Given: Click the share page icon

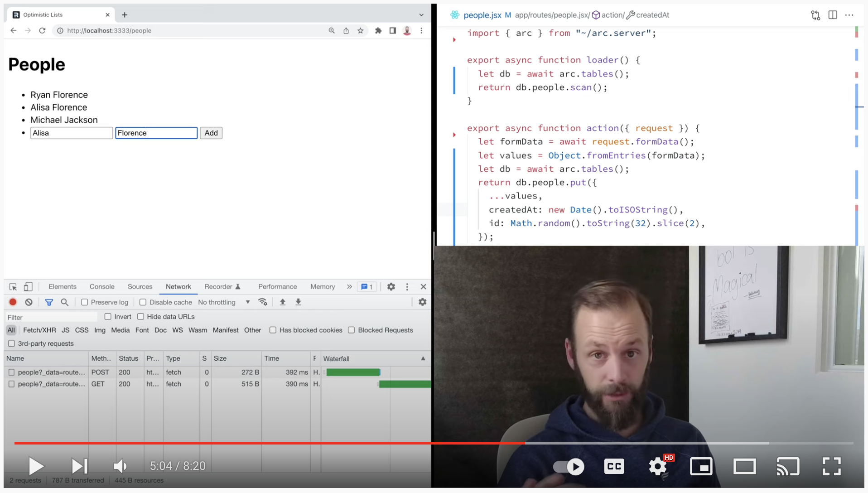Looking at the screenshot, I should pos(346,30).
